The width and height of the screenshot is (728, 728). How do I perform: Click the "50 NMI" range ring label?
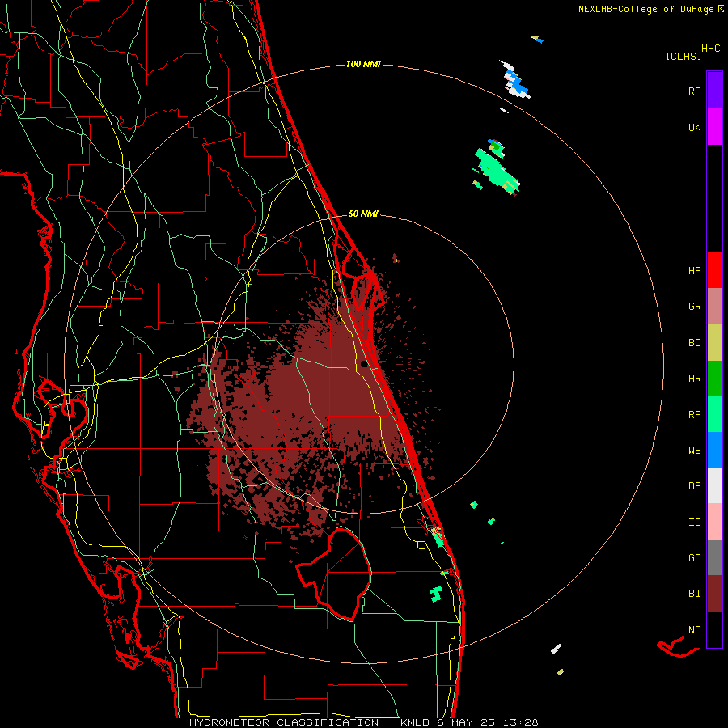(x=363, y=214)
